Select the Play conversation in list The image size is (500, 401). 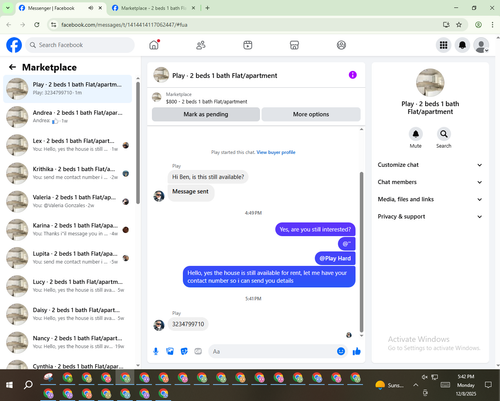(68, 89)
